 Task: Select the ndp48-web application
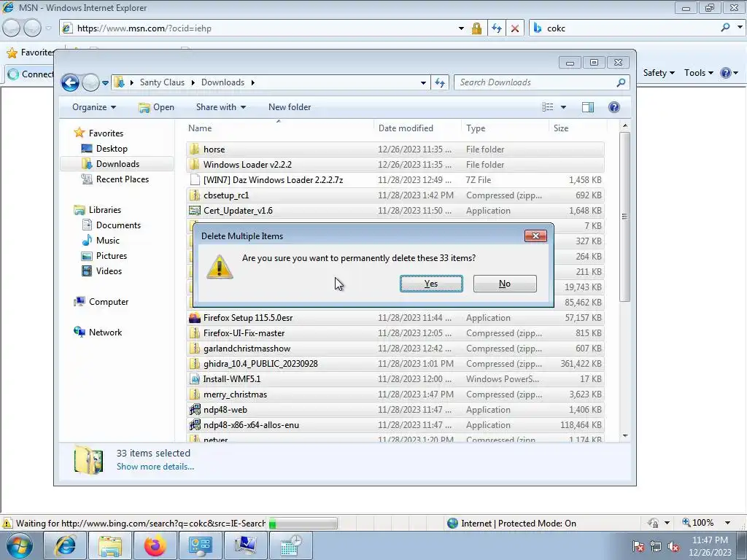click(x=395, y=410)
